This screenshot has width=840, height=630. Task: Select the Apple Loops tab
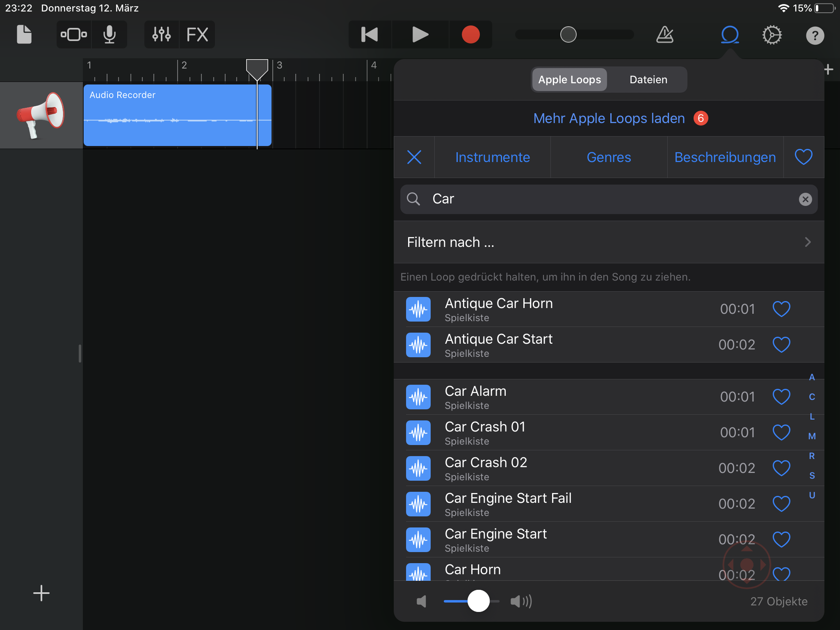569,80
